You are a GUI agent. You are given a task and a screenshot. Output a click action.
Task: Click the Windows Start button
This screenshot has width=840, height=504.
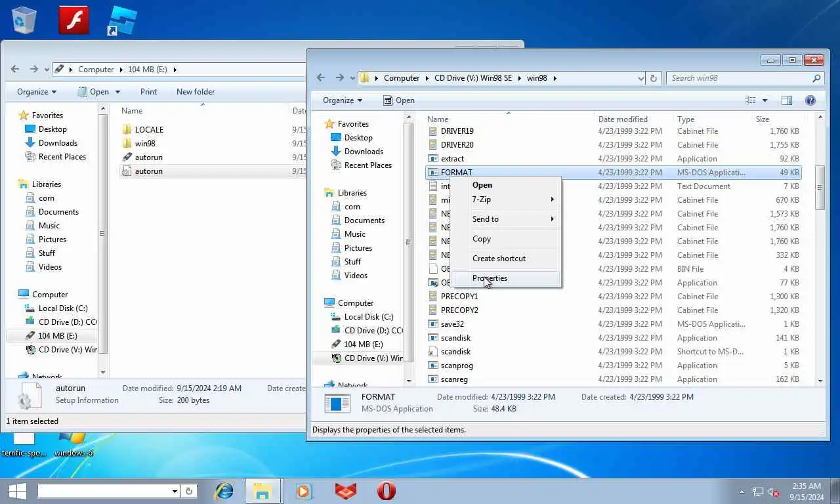point(17,491)
